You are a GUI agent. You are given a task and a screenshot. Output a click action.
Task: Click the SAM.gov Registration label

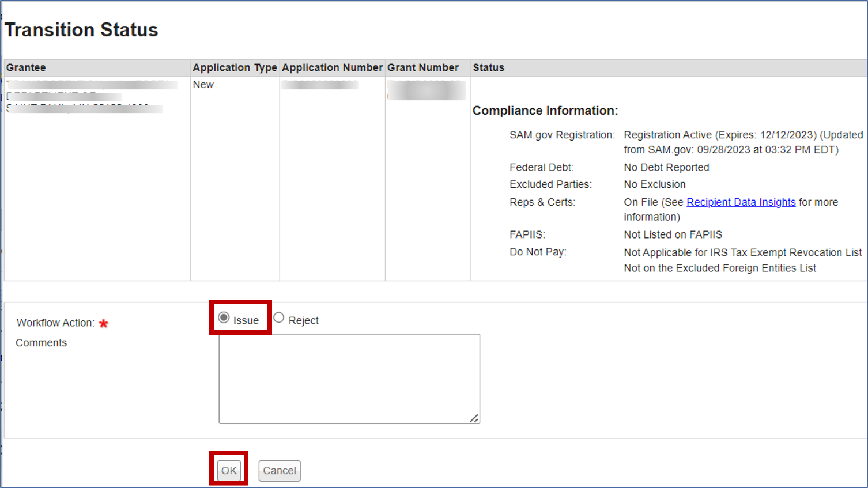point(561,135)
